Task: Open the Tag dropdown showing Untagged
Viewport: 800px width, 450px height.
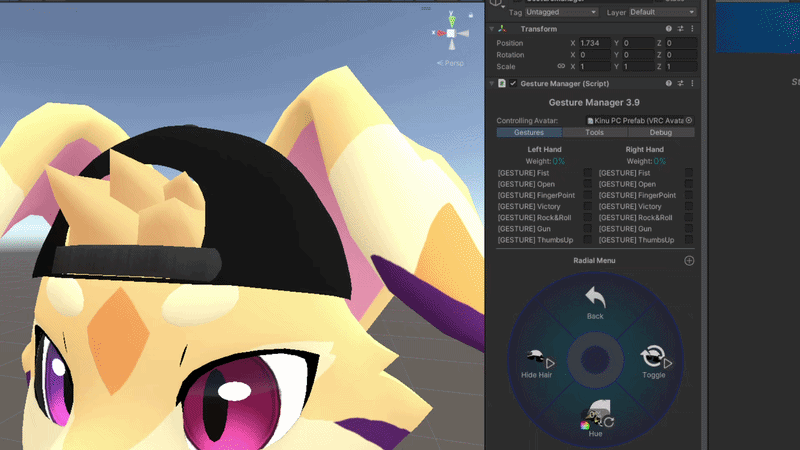Action: (561, 12)
